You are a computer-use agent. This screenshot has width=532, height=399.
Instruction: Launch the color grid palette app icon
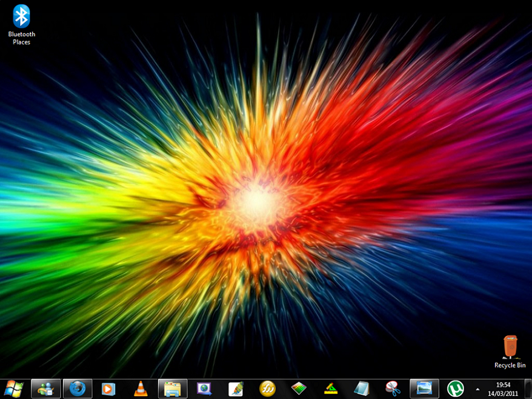point(299,389)
